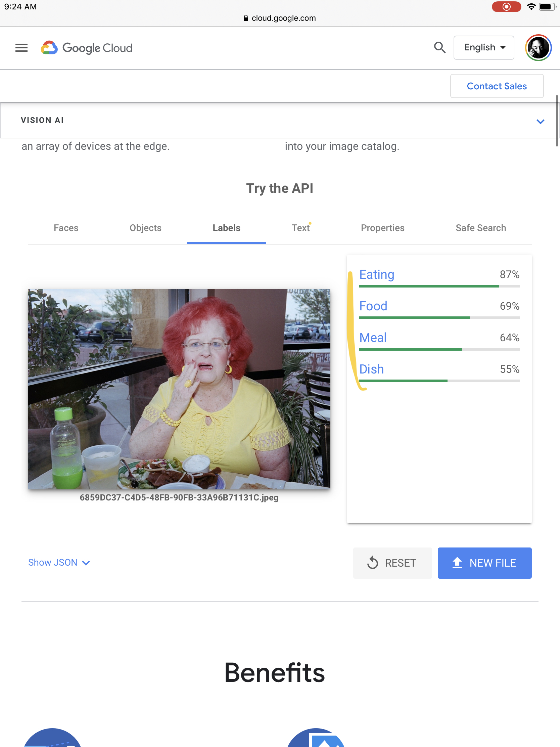This screenshot has width=560, height=747.
Task: Tap the screen recording indicator
Action: 506,7
